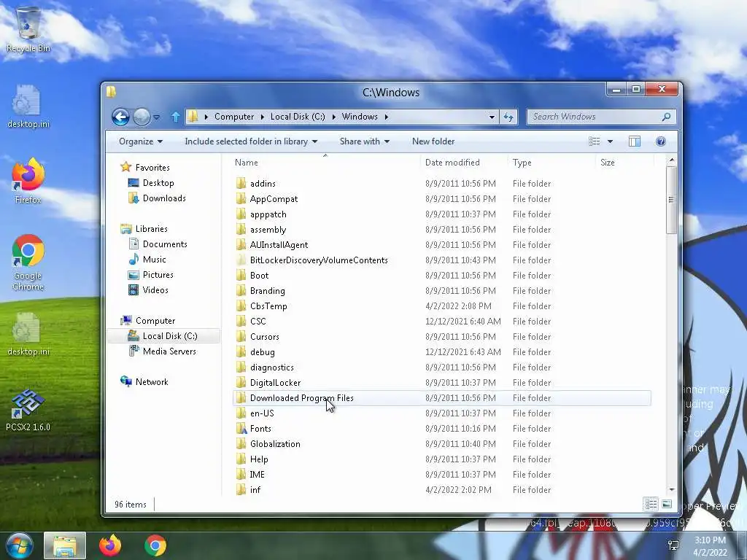This screenshot has width=747, height=560.
Task: Click Windows Explorer on the taskbar
Action: click(65, 545)
